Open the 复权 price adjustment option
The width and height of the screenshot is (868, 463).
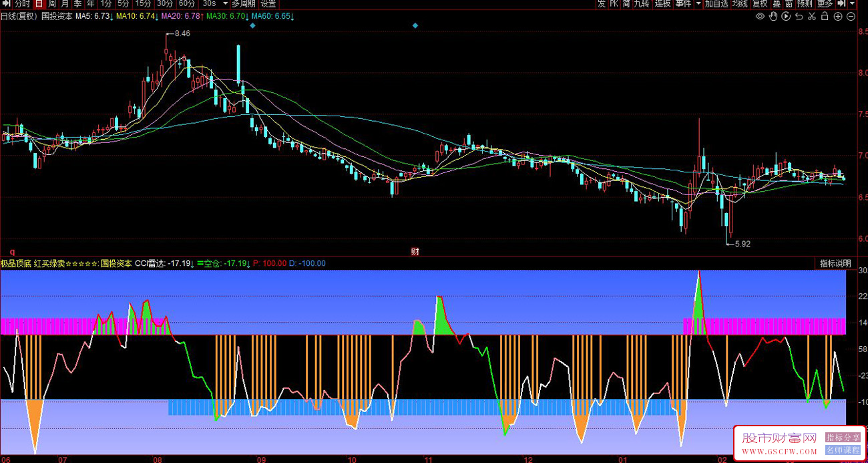(x=760, y=3)
